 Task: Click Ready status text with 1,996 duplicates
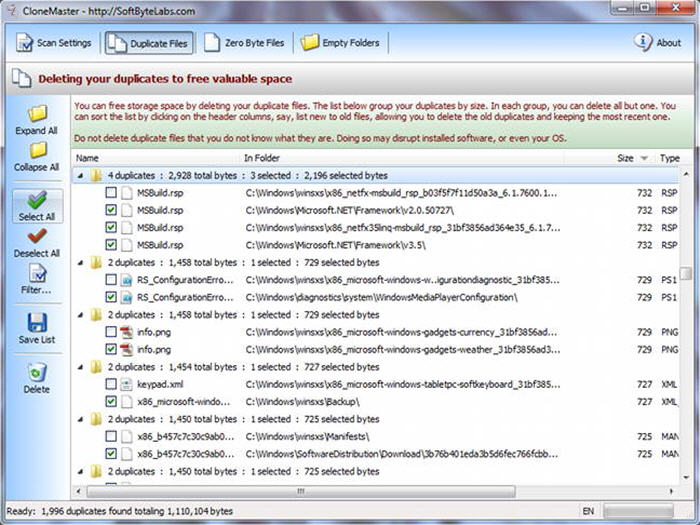point(120,511)
